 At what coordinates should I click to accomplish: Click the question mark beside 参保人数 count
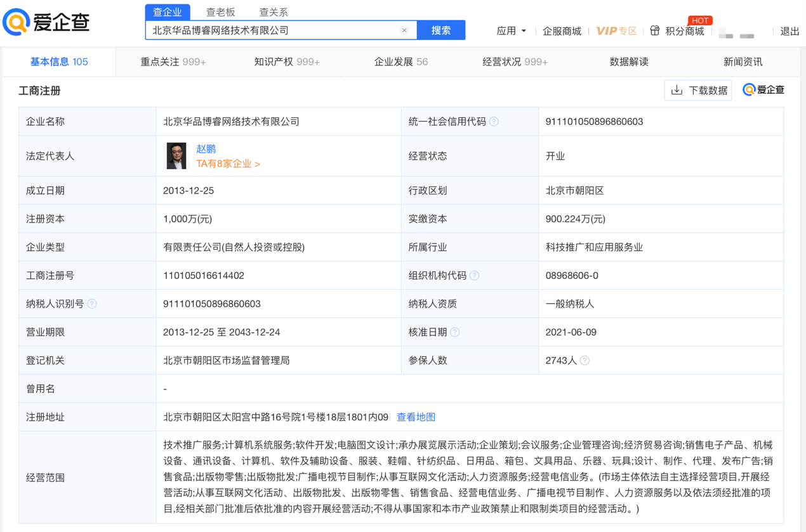[x=584, y=360]
